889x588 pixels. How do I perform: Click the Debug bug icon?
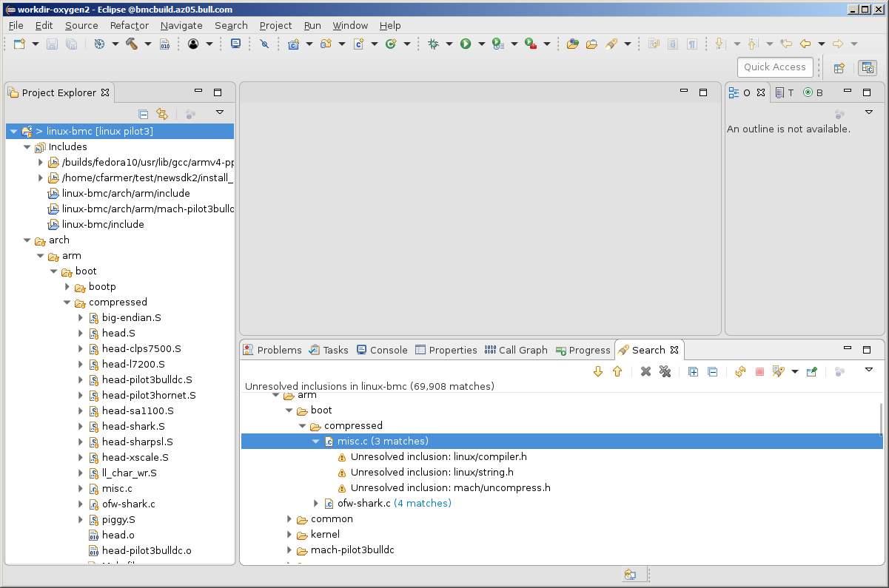pos(433,44)
